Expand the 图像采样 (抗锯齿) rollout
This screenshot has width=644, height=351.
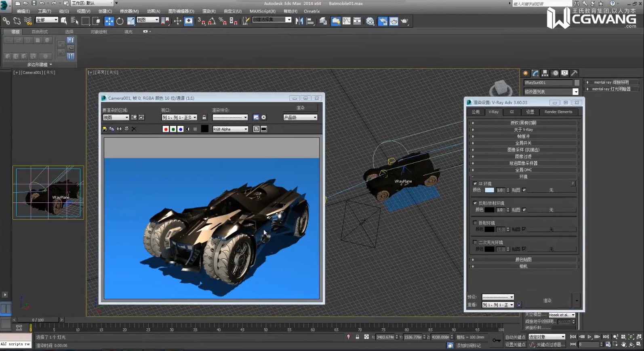click(x=523, y=150)
